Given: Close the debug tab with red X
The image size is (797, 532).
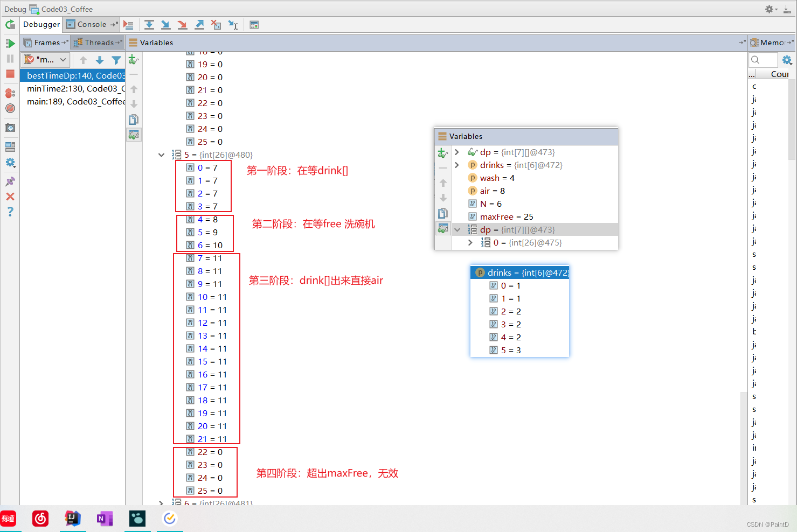Looking at the screenshot, I should tap(10, 197).
